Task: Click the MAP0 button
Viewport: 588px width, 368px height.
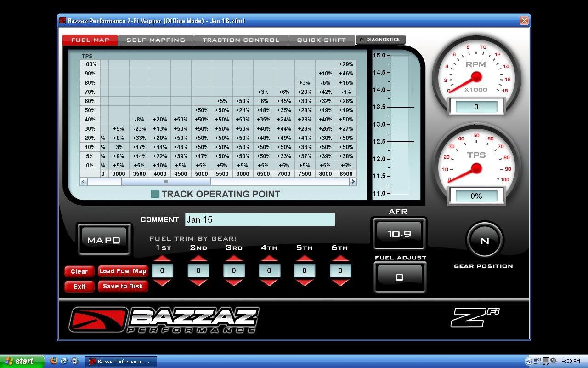Action: [104, 240]
